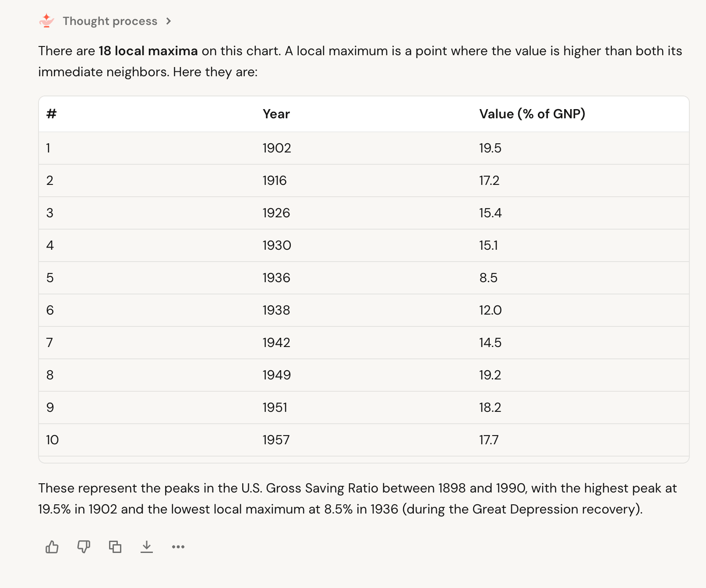Click the 8.5 value in row 5
706x588 pixels.
[488, 278]
